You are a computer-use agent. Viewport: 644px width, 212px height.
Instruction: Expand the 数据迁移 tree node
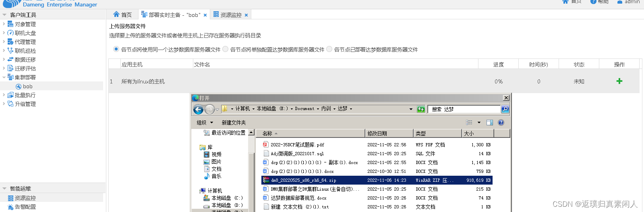[4, 59]
